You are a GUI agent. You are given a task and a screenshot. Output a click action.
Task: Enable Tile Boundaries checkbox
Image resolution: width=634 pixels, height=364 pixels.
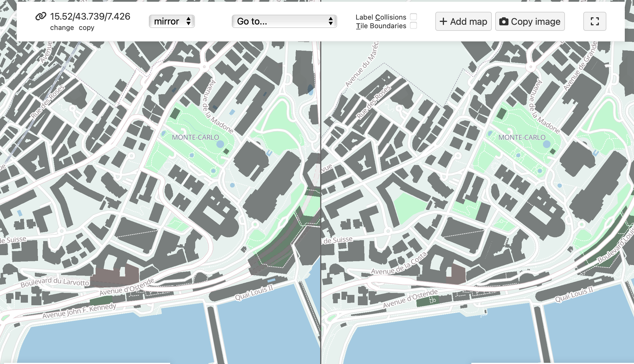413,26
